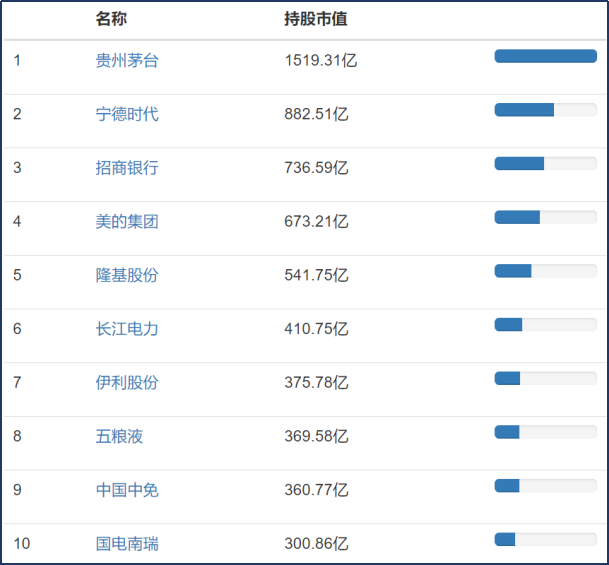This screenshot has width=609, height=565.
Task: Select the value 1519.31亿
Action: [320, 61]
